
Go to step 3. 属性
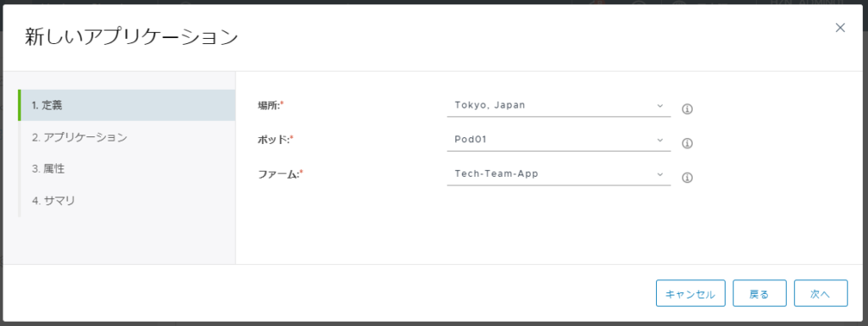(x=127, y=169)
